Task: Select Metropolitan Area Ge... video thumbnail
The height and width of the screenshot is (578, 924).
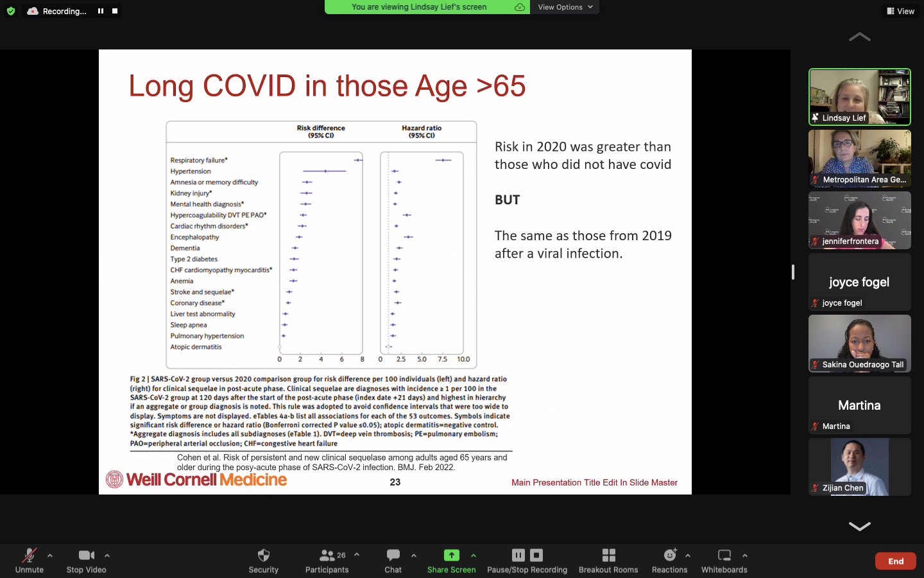Action: (860, 159)
